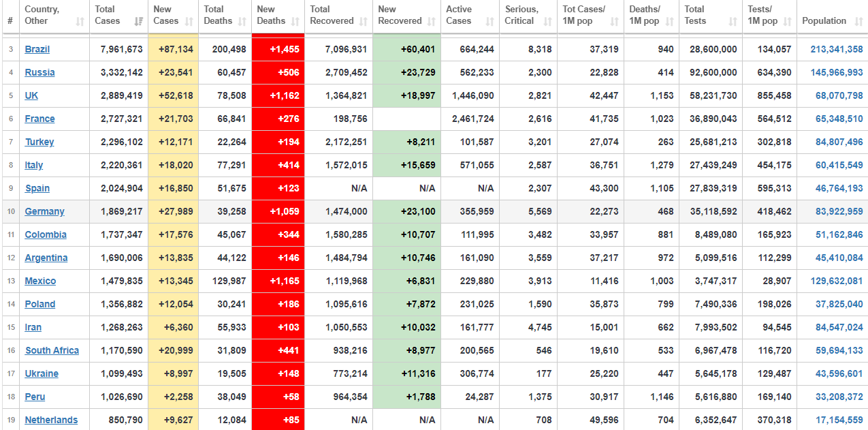868x430 pixels.
Task: Open the Iran country link
Action: (x=33, y=327)
